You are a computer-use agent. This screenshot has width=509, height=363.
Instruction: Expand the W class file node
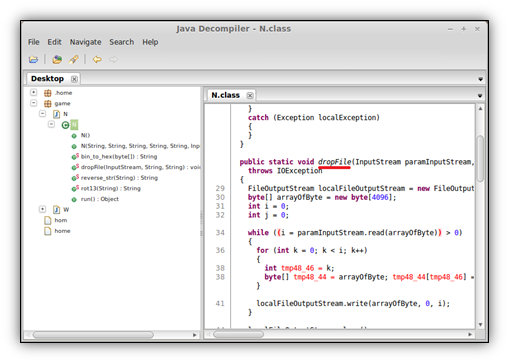(x=42, y=209)
